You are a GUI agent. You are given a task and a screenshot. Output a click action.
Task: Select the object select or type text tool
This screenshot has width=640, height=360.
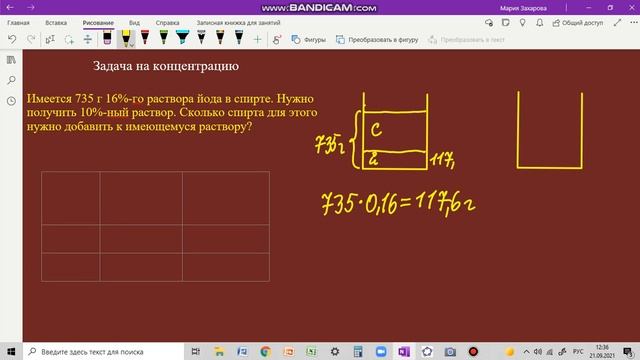pos(50,40)
